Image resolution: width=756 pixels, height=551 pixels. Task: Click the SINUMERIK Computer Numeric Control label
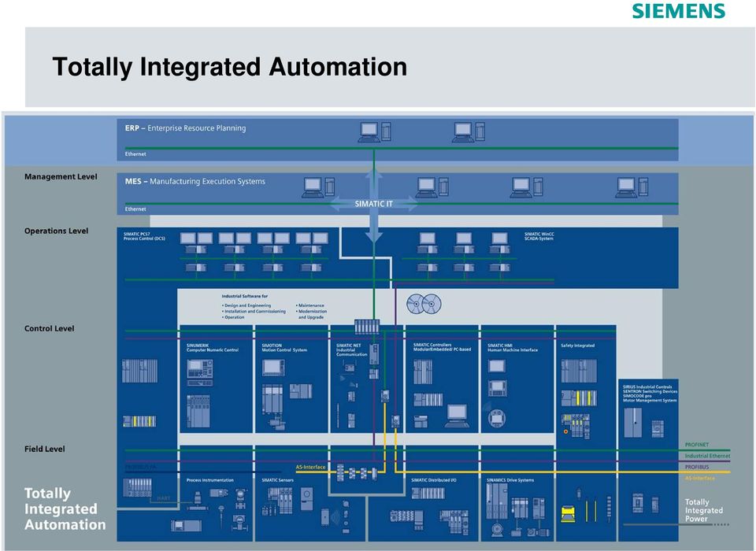point(212,348)
